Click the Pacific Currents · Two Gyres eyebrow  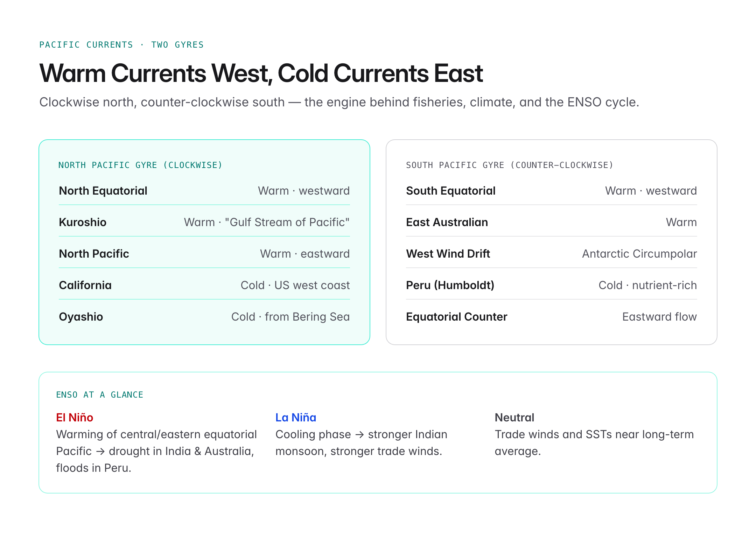(121, 44)
